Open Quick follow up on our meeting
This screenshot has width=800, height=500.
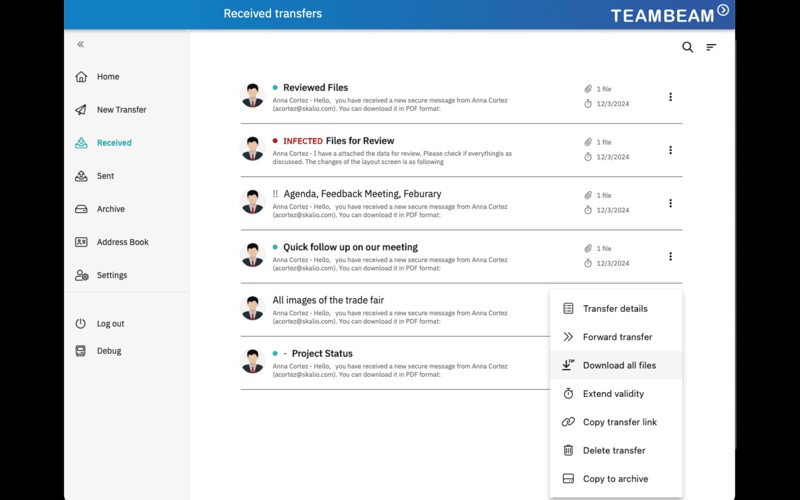click(350, 247)
